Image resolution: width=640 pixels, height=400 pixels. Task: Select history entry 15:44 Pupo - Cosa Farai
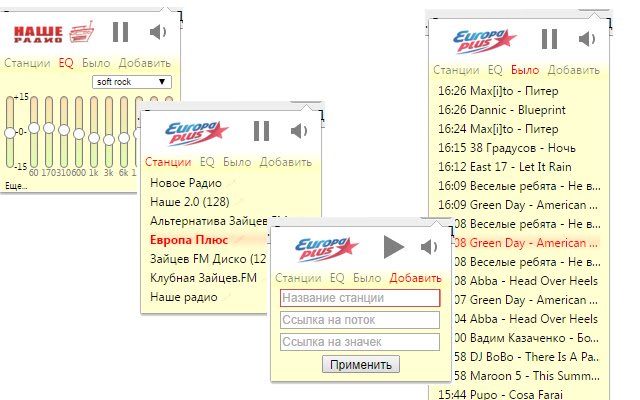500,394
